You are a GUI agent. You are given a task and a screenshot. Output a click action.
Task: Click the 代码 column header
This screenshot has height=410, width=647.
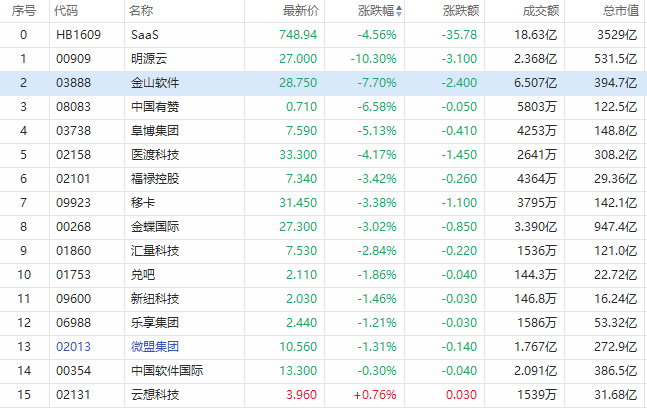pyautogui.click(x=66, y=11)
